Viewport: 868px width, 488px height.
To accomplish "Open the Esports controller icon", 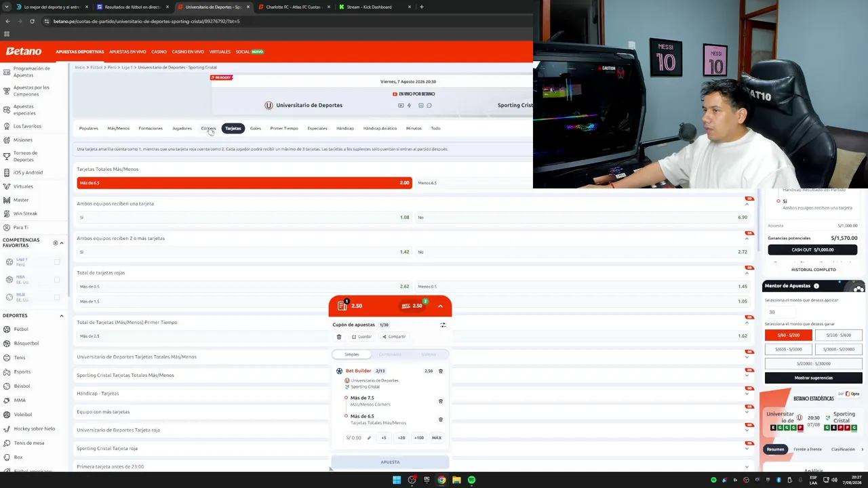I will [7, 372].
